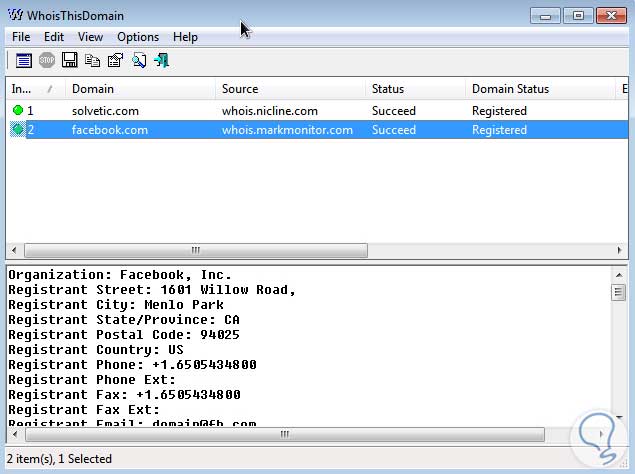This screenshot has height=474, width=635.
Task: Click details pane scroll left arrow
Action: tap(15, 434)
